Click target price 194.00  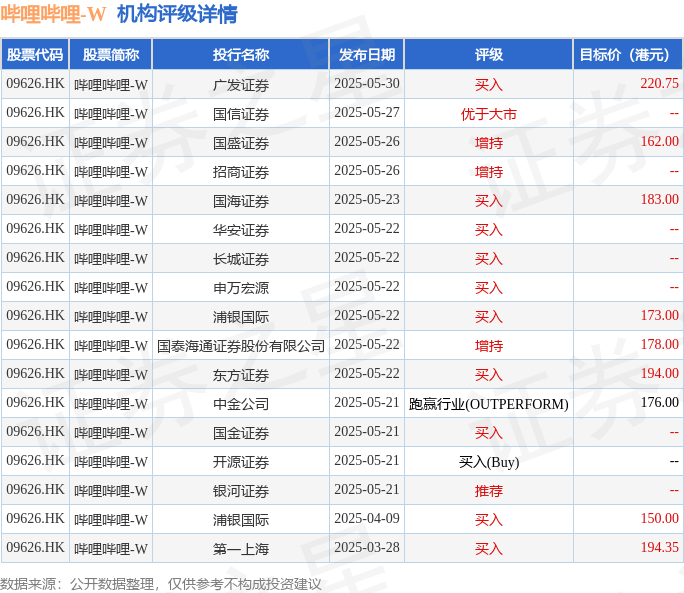click(659, 374)
